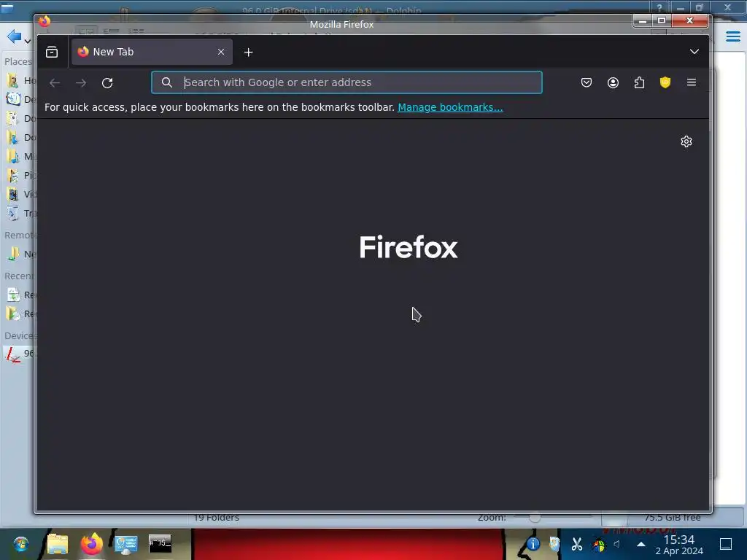Image resolution: width=747 pixels, height=560 pixels.
Task: Go forward one page in Firefox
Action: click(x=81, y=83)
